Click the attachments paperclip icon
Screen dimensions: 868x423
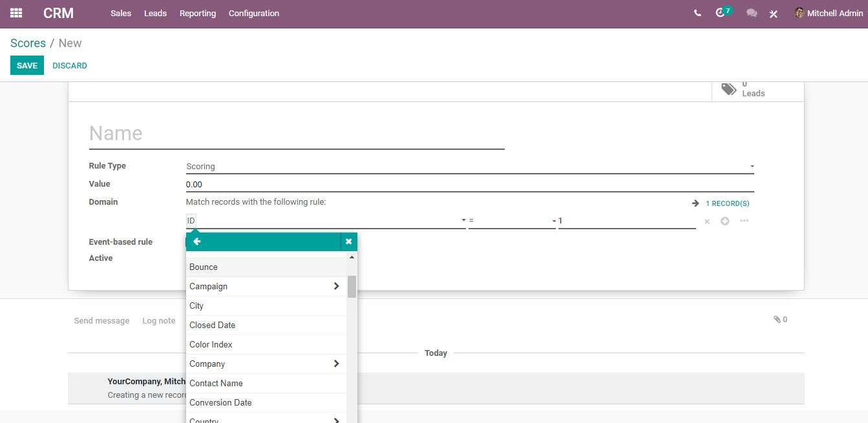(x=777, y=319)
